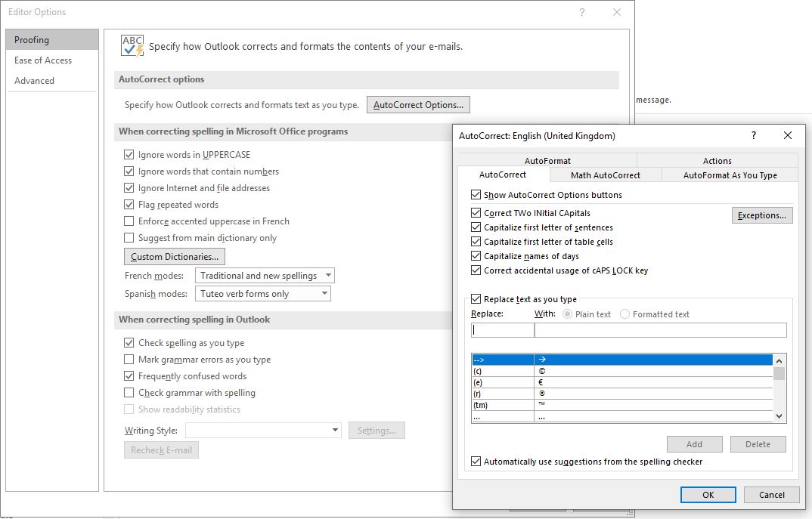Select the --> arrow replacement row
Image resolution: width=812 pixels, height=519 pixels.
622,359
